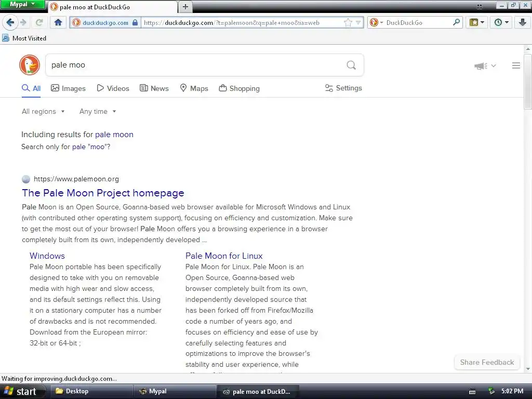This screenshot has height=399, width=532.
Task: Open the history button dropdown arrow
Action: click(507, 22)
